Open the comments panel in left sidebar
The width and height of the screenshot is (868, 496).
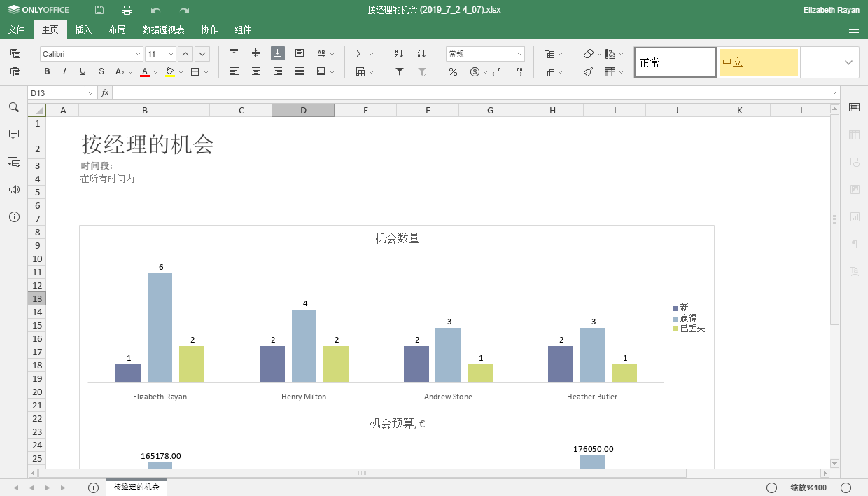tap(13, 134)
